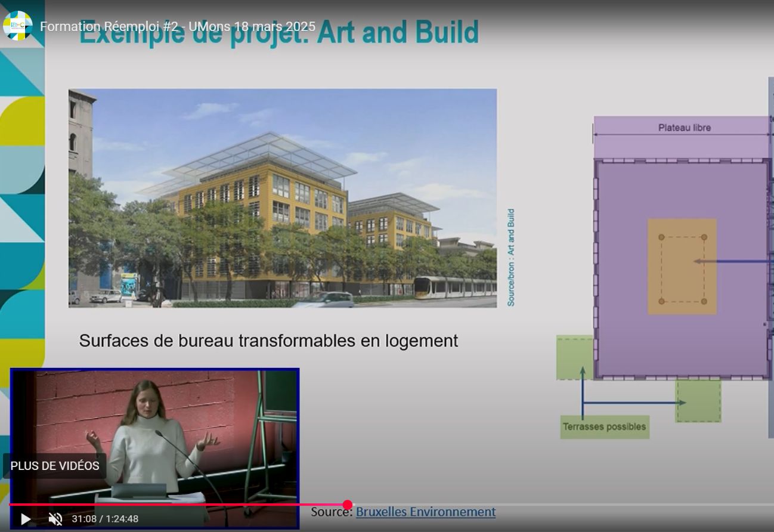Open the video title Formation Réemploi #2 link
The height and width of the screenshot is (532, 774).
click(x=178, y=26)
